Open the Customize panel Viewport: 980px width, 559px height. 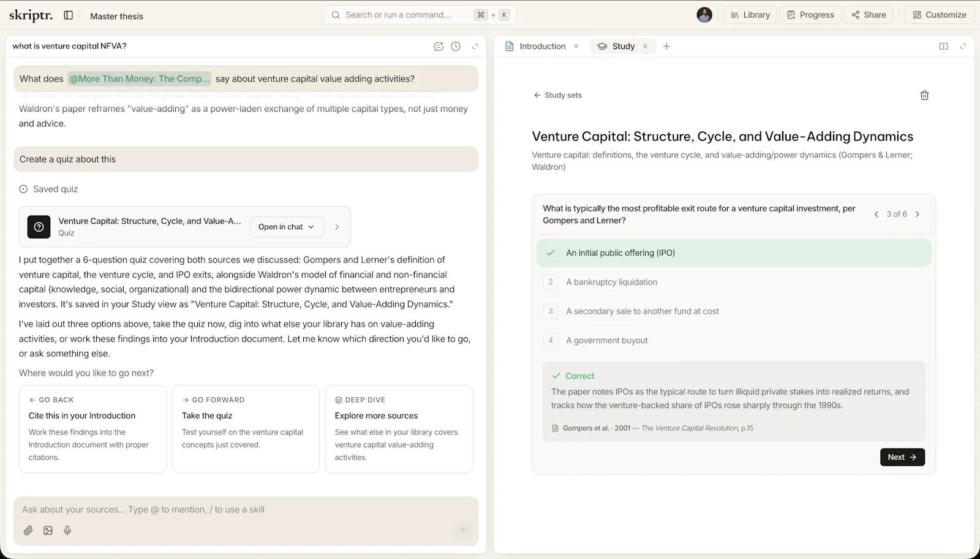pos(940,15)
